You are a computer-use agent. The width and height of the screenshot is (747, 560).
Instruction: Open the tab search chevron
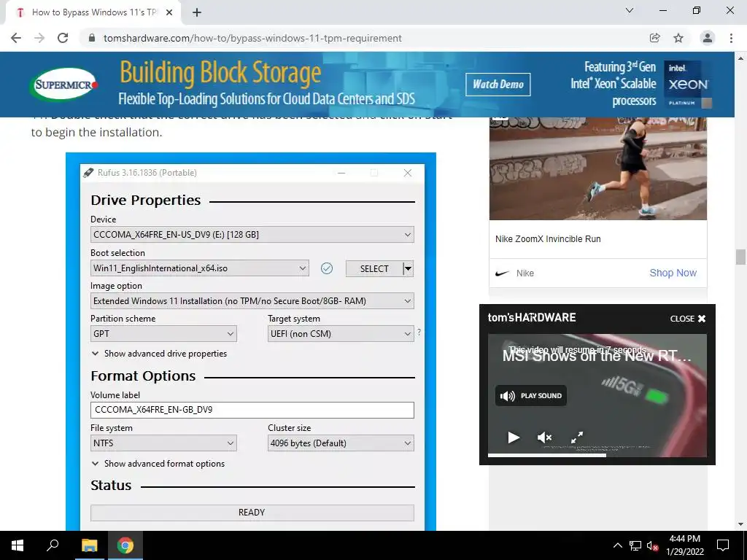click(x=630, y=10)
